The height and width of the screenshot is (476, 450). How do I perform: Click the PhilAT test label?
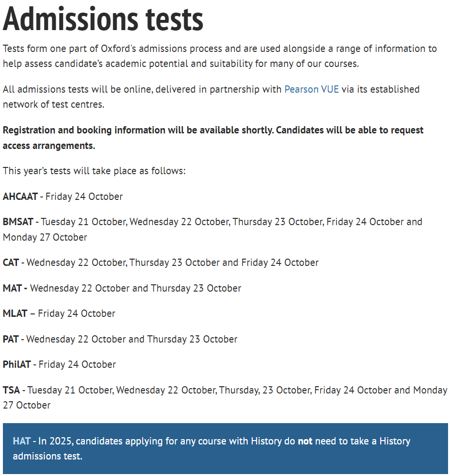[17, 364]
